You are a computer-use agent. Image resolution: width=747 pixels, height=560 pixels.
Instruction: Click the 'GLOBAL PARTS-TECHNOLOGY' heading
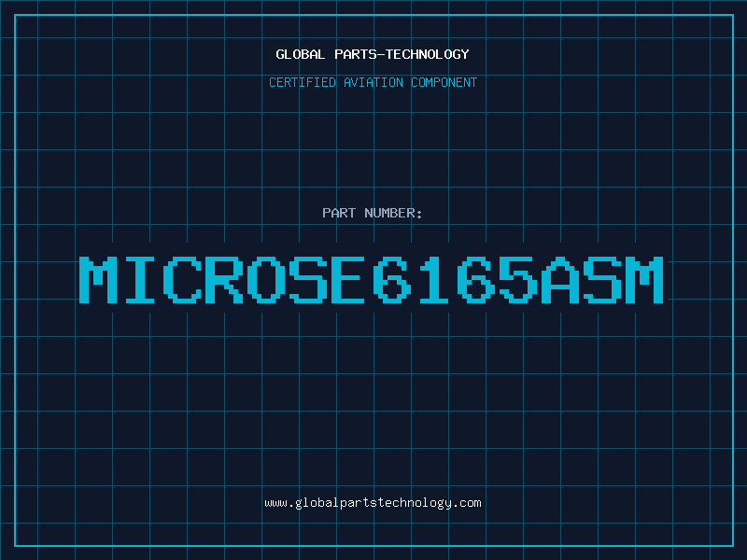[x=373, y=54]
